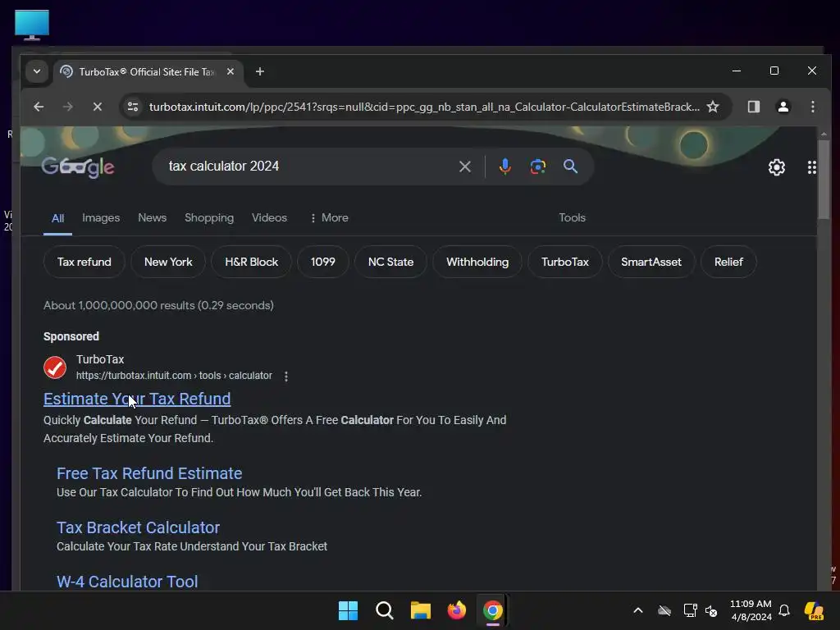840x630 pixels.
Task: Bookmark this page with star icon
Action: pos(713,107)
